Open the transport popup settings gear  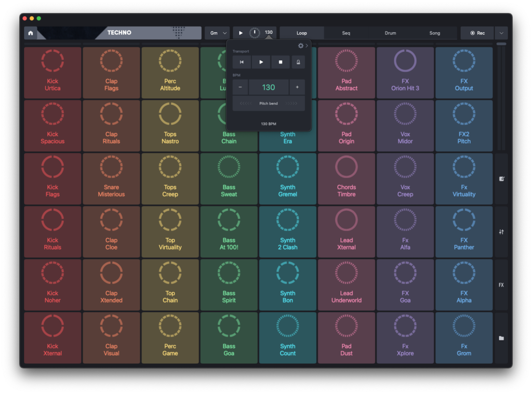pos(300,46)
